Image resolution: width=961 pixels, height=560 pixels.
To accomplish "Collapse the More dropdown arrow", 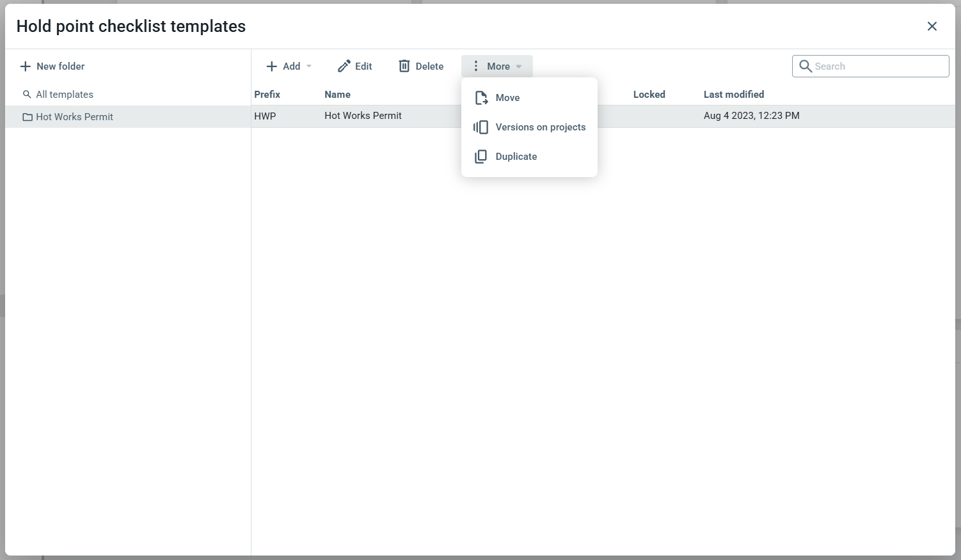I will coord(519,66).
